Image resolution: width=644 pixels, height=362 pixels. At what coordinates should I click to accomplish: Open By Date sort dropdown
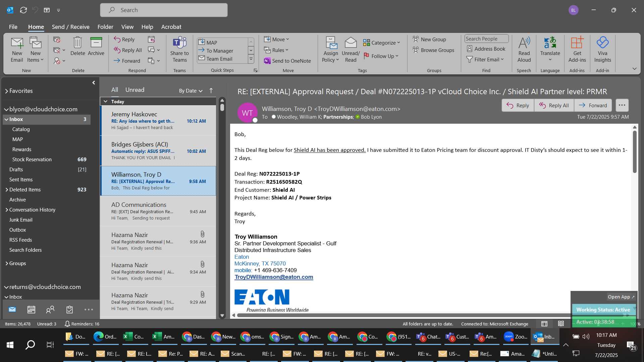click(191, 91)
